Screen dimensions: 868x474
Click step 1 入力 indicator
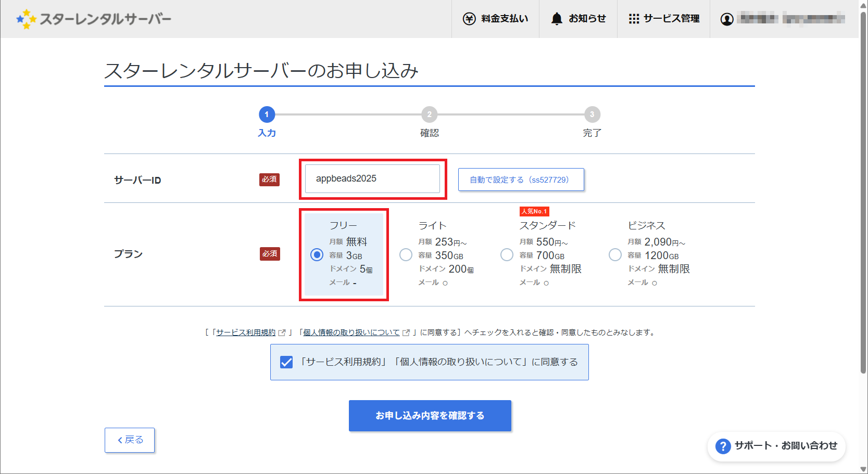(267, 114)
